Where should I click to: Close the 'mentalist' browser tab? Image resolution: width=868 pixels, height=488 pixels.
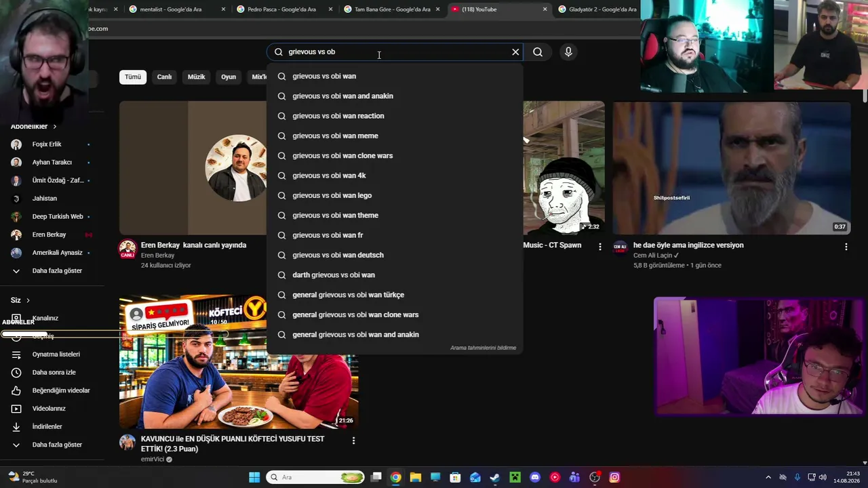223,9
